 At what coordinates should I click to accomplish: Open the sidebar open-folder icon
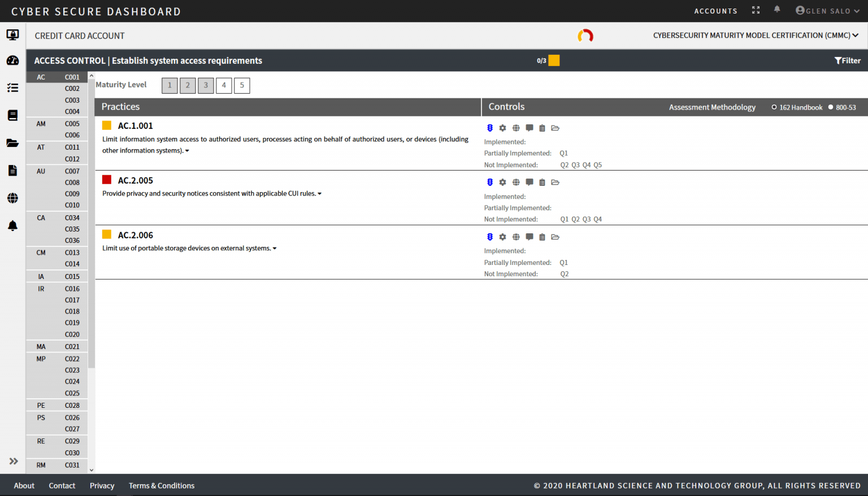pyautogui.click(x=12, y=143)
